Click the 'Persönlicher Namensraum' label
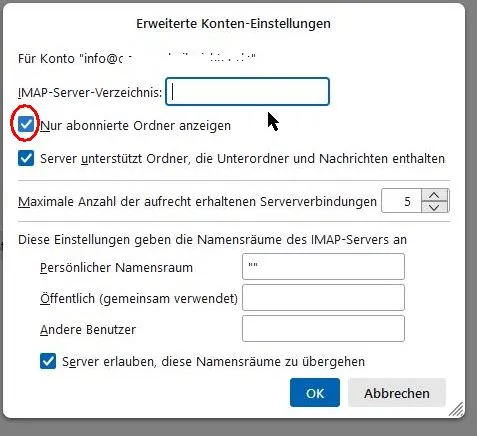This screenshot has height=436, width=477. 116,268
